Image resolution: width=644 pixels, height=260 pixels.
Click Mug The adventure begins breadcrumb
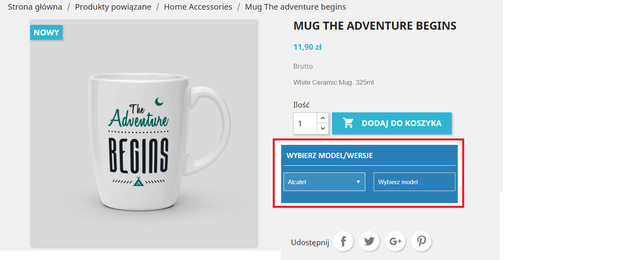coord(295,7)
